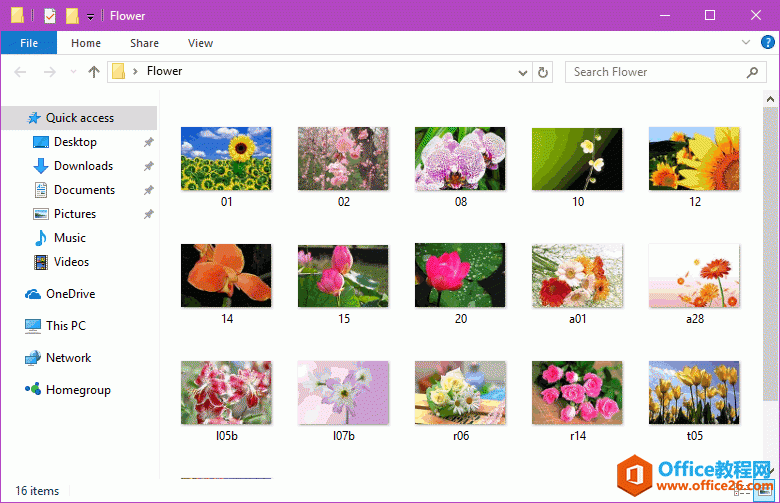
Task: Open the Share ribbon tab
Action: click(x=144, y=43)
